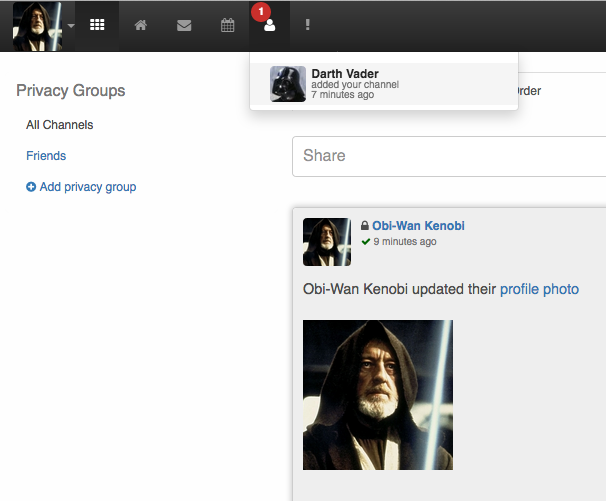Click the green checkmark on the post
The image size is (606, 501).
click(366, 242)
